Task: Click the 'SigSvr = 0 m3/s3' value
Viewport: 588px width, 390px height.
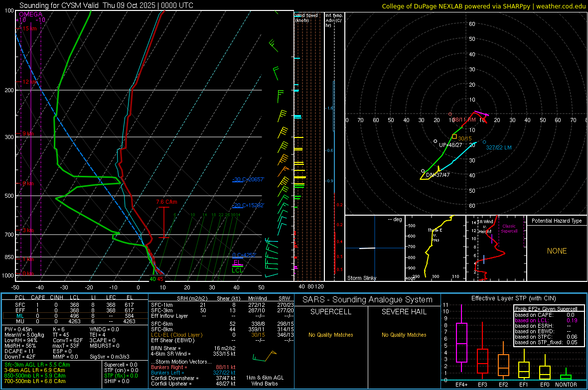Action: 110,357
